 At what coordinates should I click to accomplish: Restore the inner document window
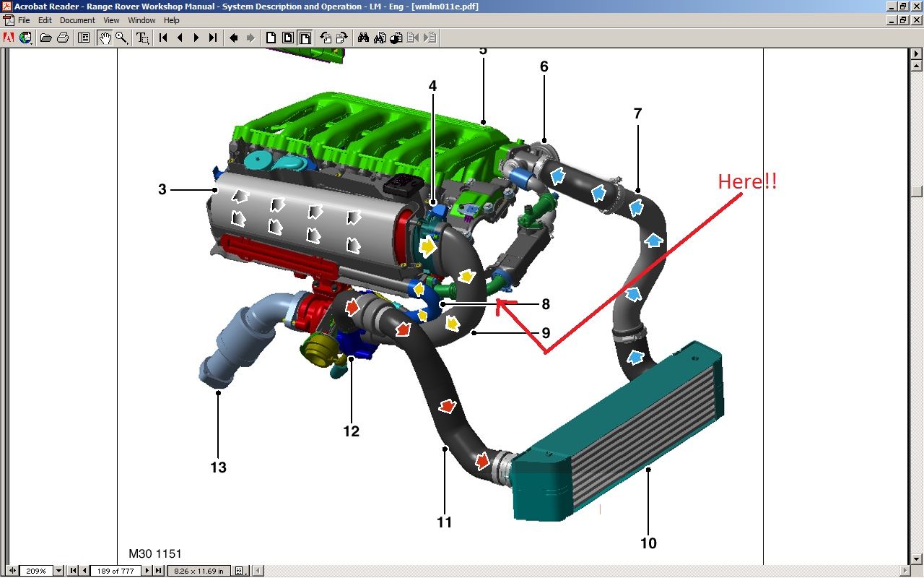tap(903, 20)
